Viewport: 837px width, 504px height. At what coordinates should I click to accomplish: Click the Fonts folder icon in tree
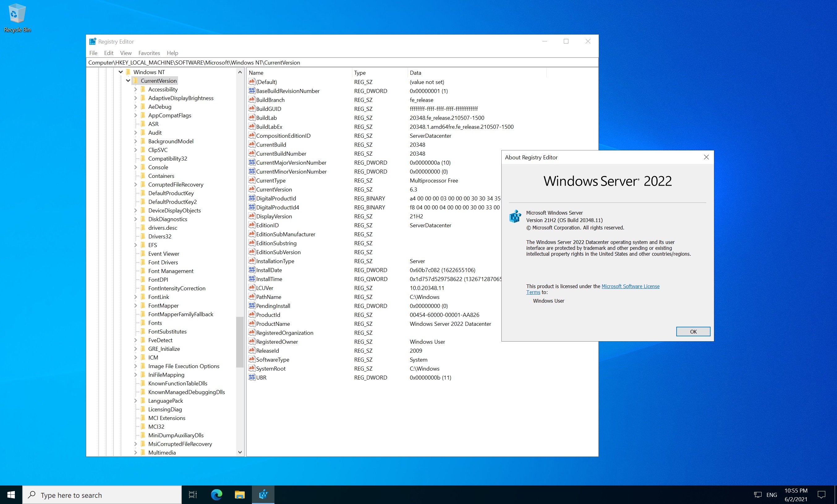point(143,323)
